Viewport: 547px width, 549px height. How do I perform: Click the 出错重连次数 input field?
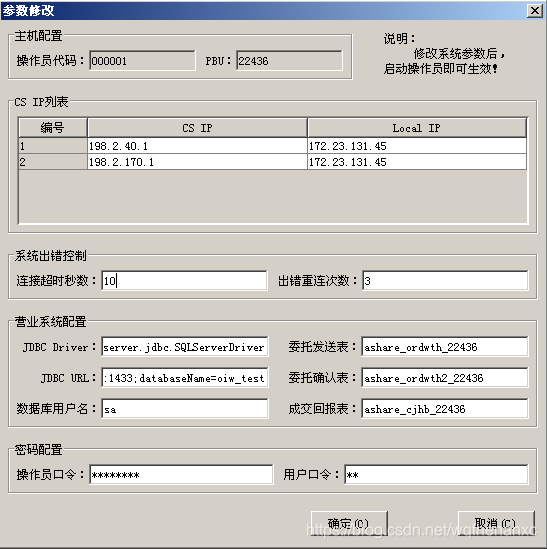point(445,280)
